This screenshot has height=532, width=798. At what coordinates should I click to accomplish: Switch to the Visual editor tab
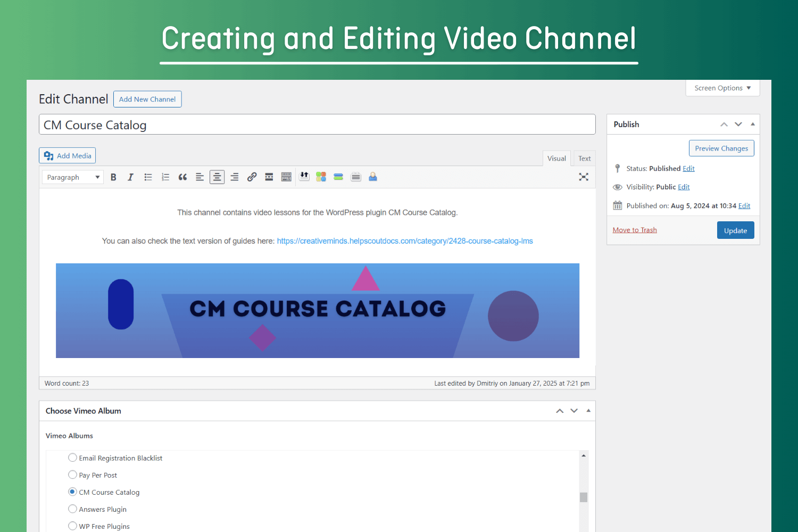point(556,159)
